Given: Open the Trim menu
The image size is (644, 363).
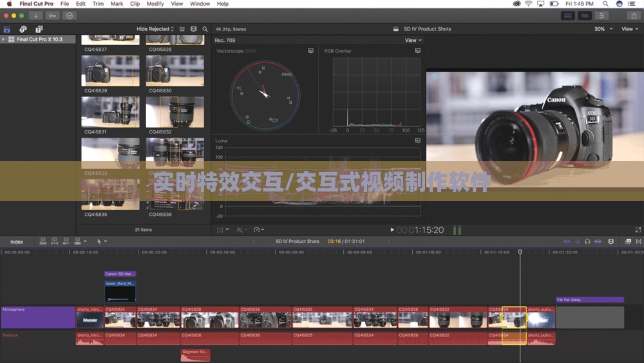Looking at the screenshot, I should (x=98, y=4).
